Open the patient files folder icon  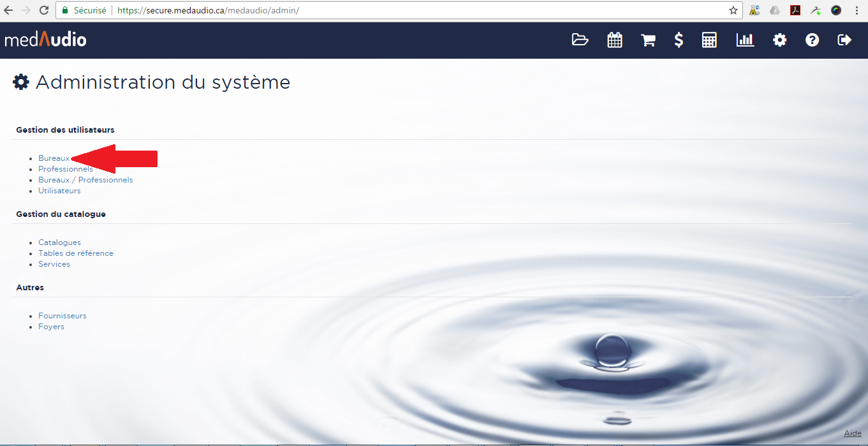(580, 40)
